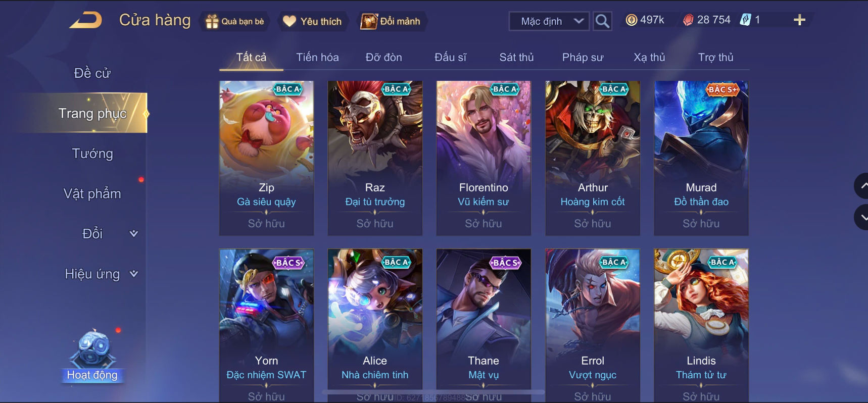
Task: Select Vật phẩm in the sidebar
Action: click(x=92, y=193)
